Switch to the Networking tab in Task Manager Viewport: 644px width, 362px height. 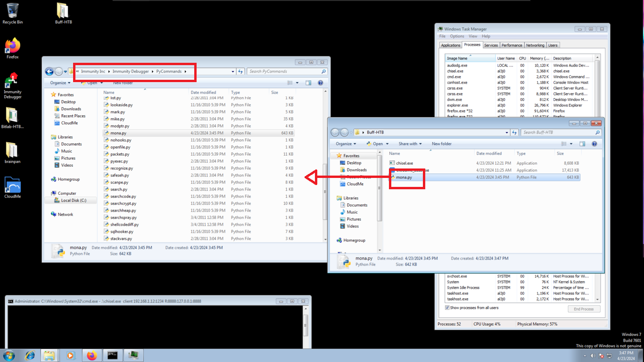(x=535, y=45)
